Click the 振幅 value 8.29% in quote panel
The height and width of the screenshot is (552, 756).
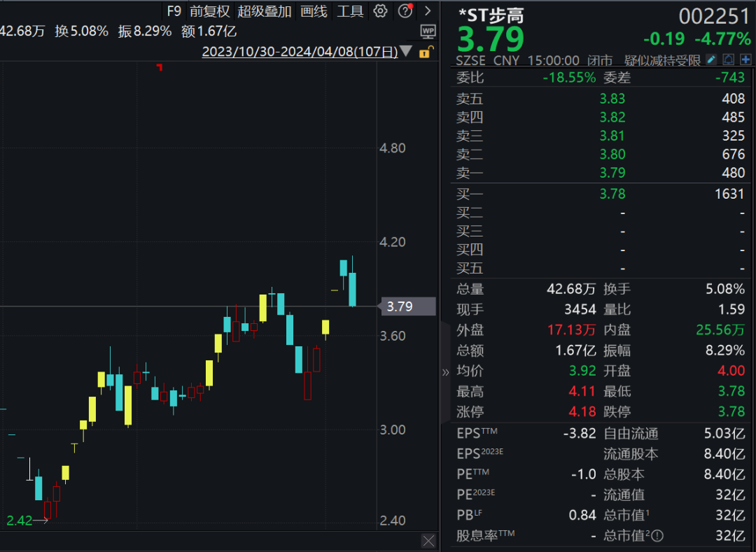tap(725, 351)
